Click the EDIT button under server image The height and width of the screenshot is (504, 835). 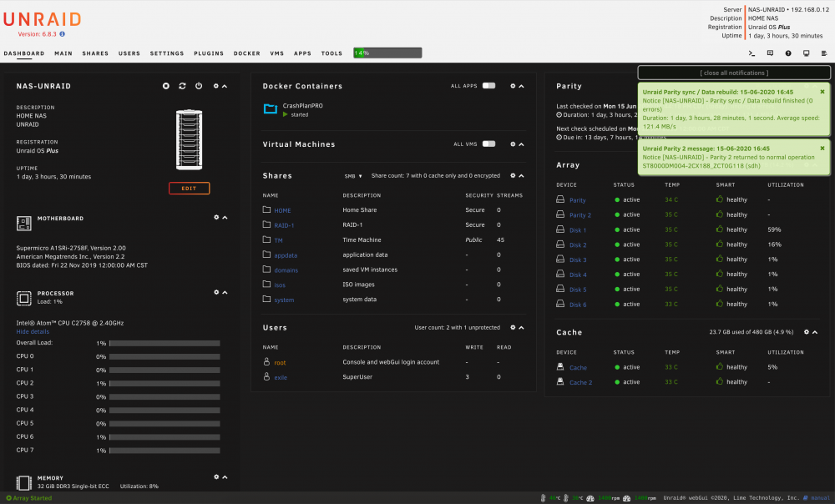(189, 189)
